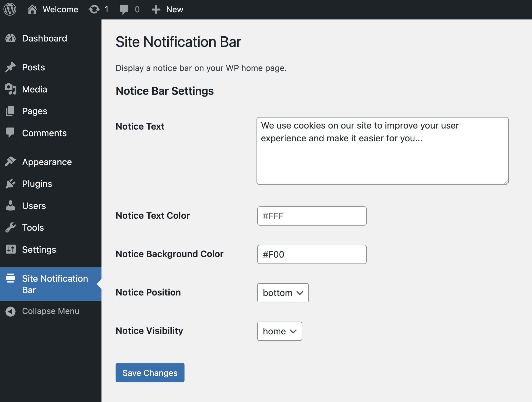The image size is (532, 402).
Task: Click the WordPress logo icon
Action: tap(10, 9)
